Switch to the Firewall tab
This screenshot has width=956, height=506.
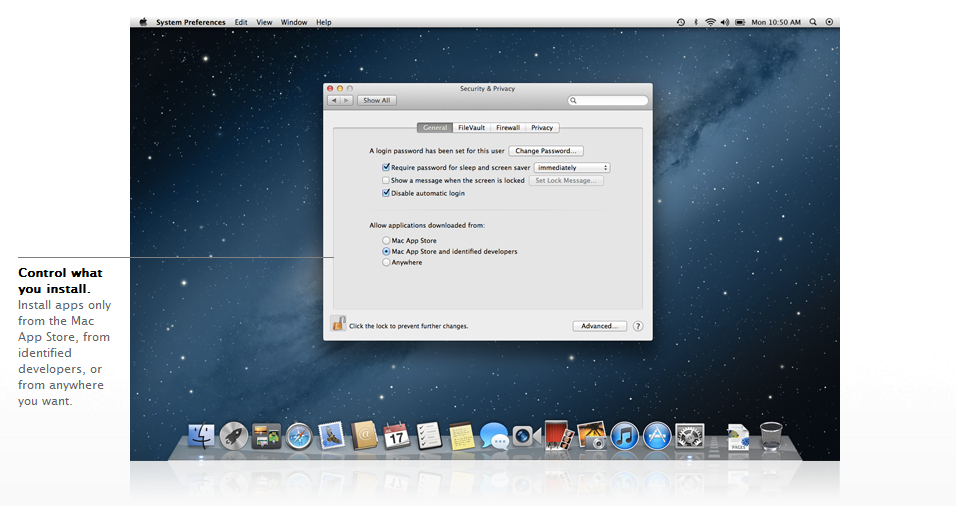508,127
